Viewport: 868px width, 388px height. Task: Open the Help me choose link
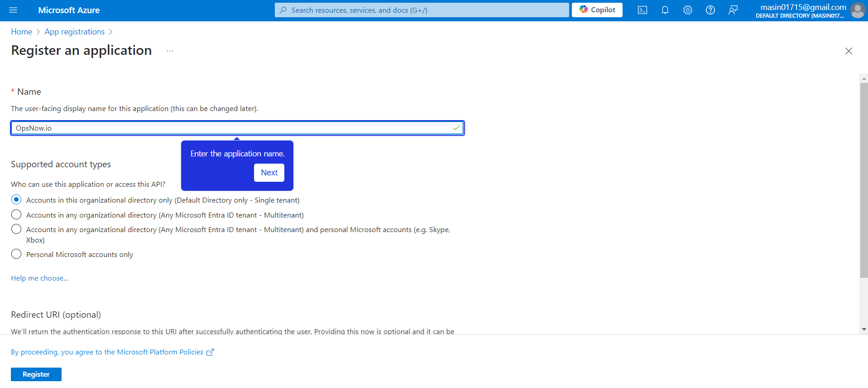pyautogui.click(x=39, y=278)
